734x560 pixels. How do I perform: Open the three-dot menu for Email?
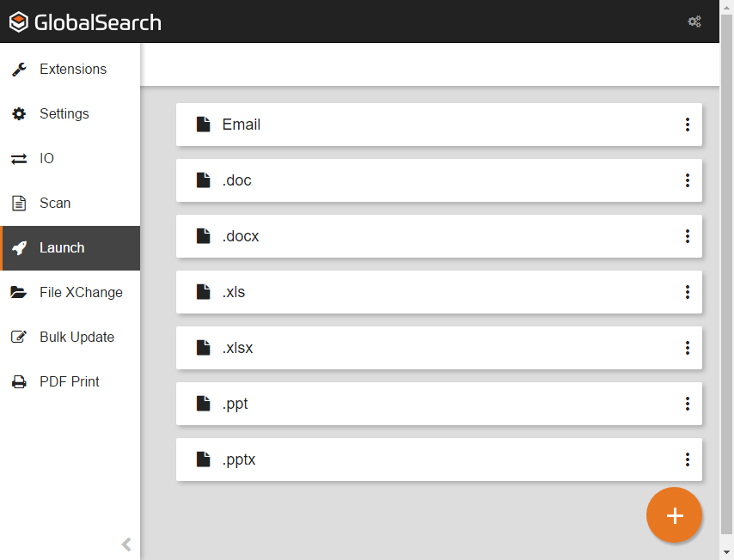(688, 125)
